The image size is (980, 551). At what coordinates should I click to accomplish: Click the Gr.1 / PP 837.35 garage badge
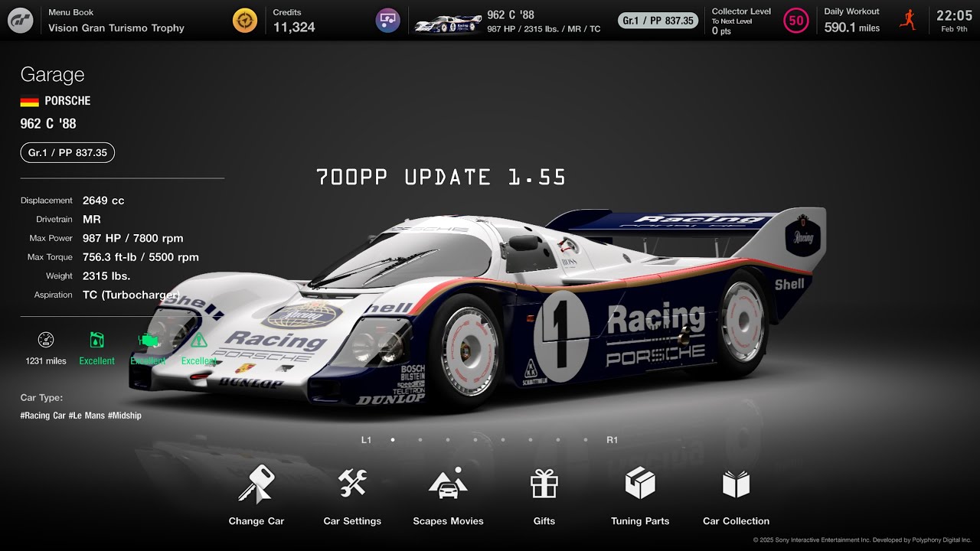(x=67, y=152)
